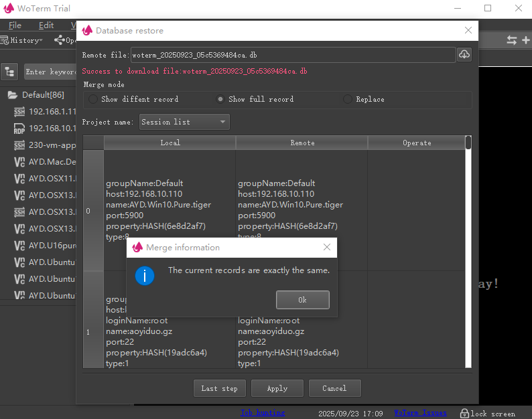
Task: Select the Show diffent record option
Action: 92,99
